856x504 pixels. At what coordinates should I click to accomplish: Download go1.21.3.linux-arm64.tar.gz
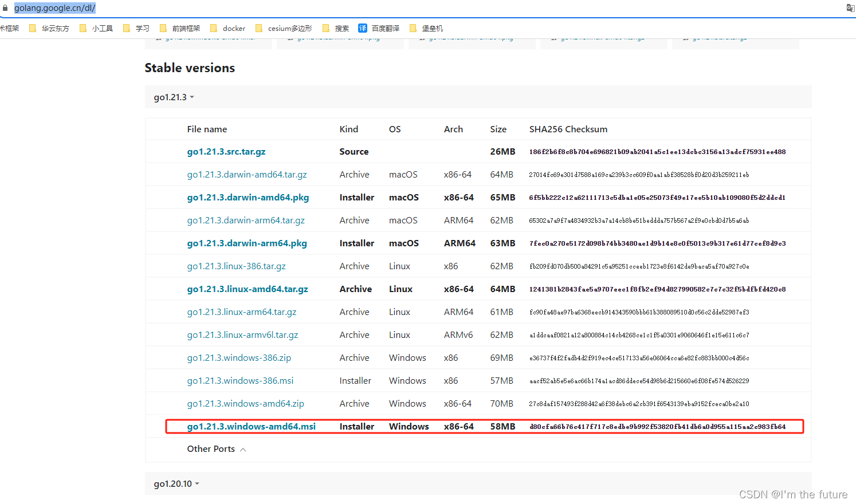click(x=242, y=312)
